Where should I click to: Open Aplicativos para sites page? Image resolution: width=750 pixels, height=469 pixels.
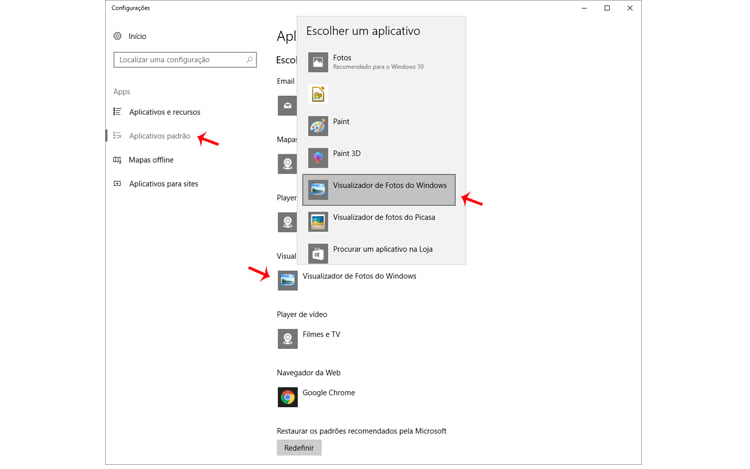click(x=163, y=184)
